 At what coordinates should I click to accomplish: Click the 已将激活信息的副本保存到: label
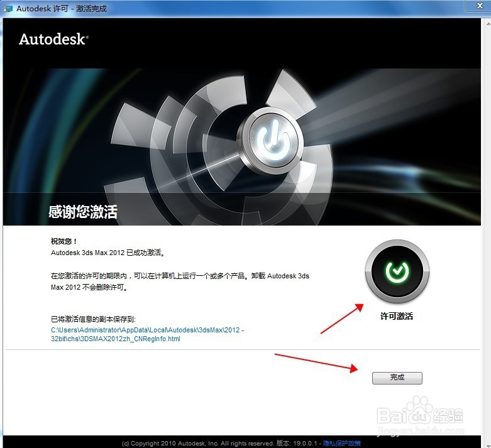[x=93, y=319]
